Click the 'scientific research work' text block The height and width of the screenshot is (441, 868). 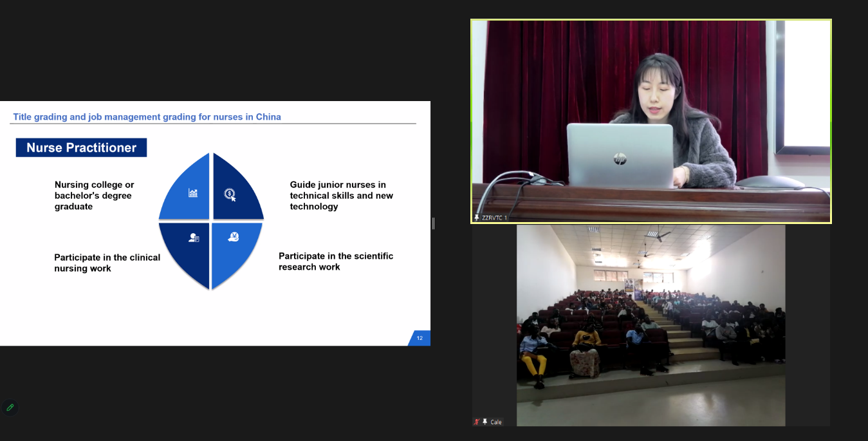click(335, 261)
